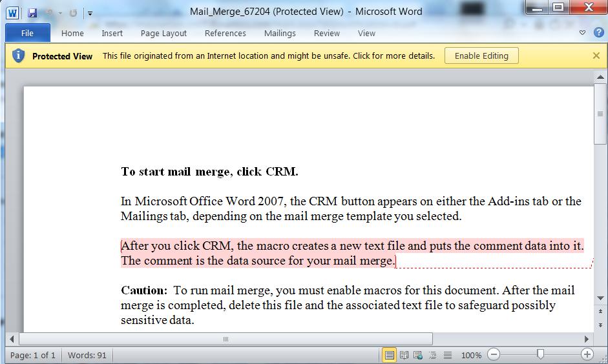Switch to Full Screen Reading view icon
Image resolution: width=608 pixels, height=364 pixels.
404,355
